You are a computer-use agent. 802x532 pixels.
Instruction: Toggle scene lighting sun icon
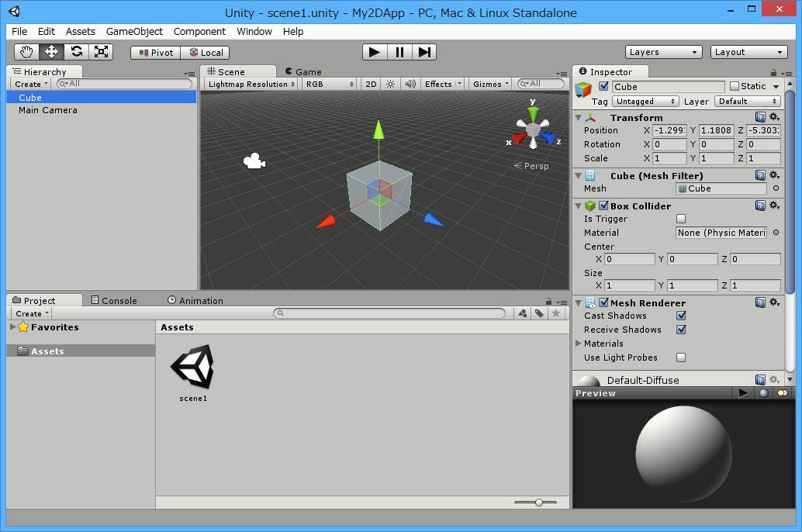(391, 84)
